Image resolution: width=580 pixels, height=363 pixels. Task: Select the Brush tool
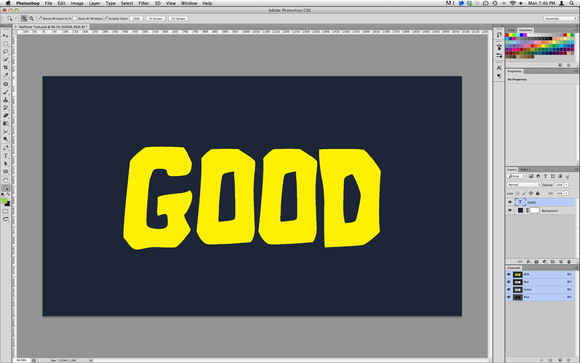[x=6, y=91]
